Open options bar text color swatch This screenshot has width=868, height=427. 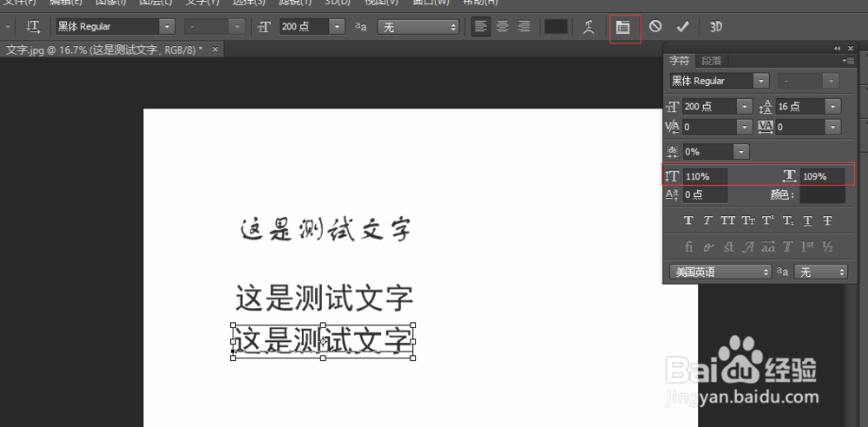coord(556,27)
